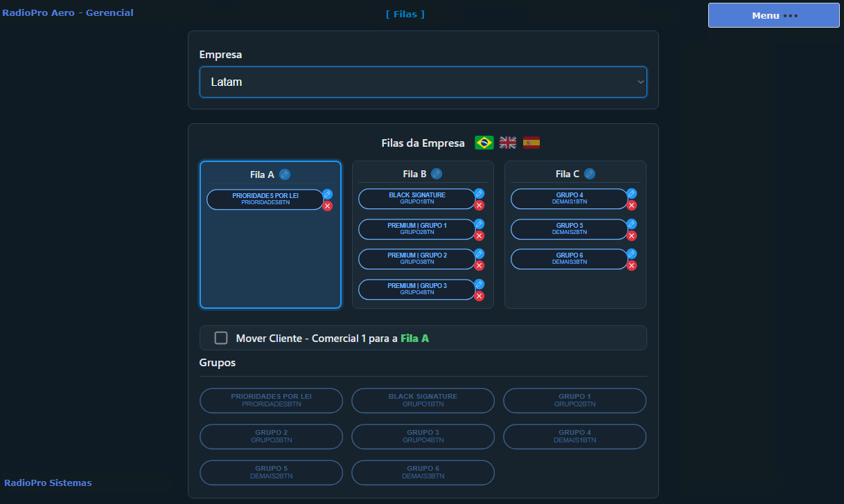Check Mover Cliente - Comercial 1 checkbox

click(x=221, y=338)
